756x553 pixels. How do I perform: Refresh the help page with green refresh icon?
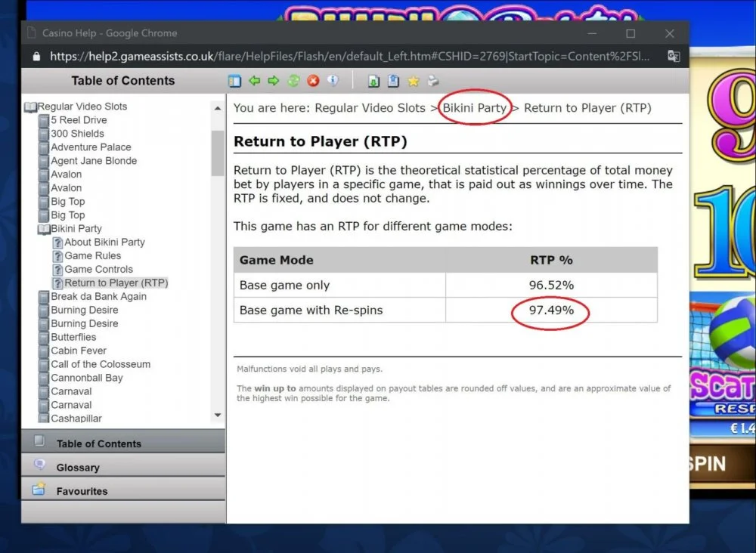click(x=293, y=81)
